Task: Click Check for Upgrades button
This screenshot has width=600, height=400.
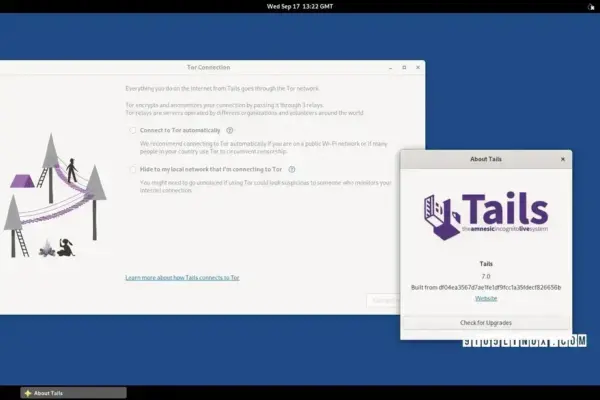Action: [486, 323]
